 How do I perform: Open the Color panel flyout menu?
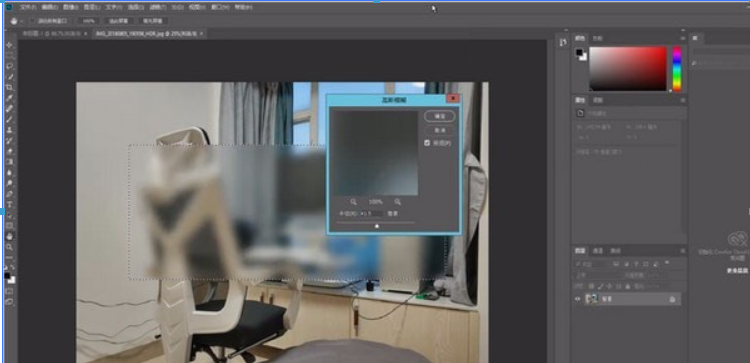[x=683, y=38]
